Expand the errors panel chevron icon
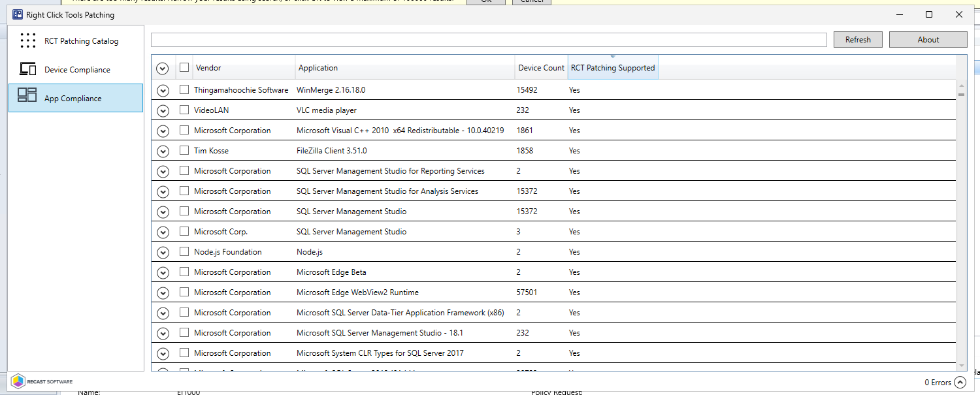The image size is (980, 395). 960,383
